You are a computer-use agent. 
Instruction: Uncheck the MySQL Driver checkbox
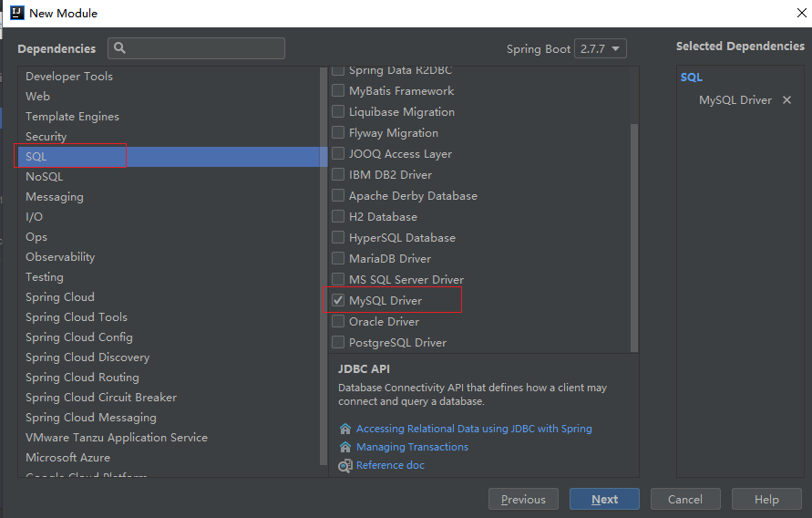point(338,300)
